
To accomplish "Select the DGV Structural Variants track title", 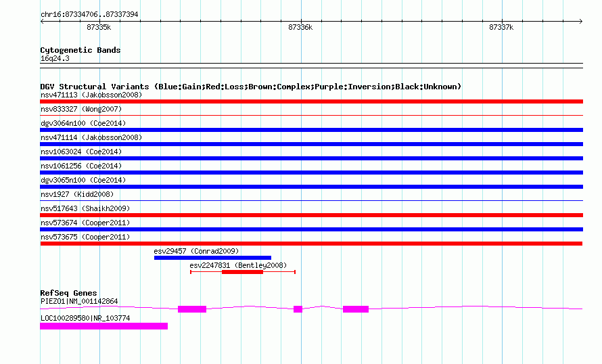I will [251, 87].
